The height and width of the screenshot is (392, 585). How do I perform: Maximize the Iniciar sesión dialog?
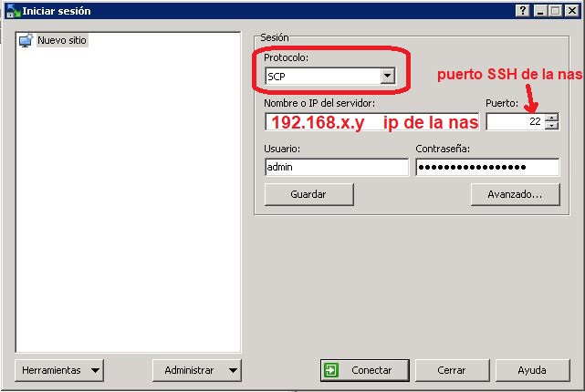point(556,10)
